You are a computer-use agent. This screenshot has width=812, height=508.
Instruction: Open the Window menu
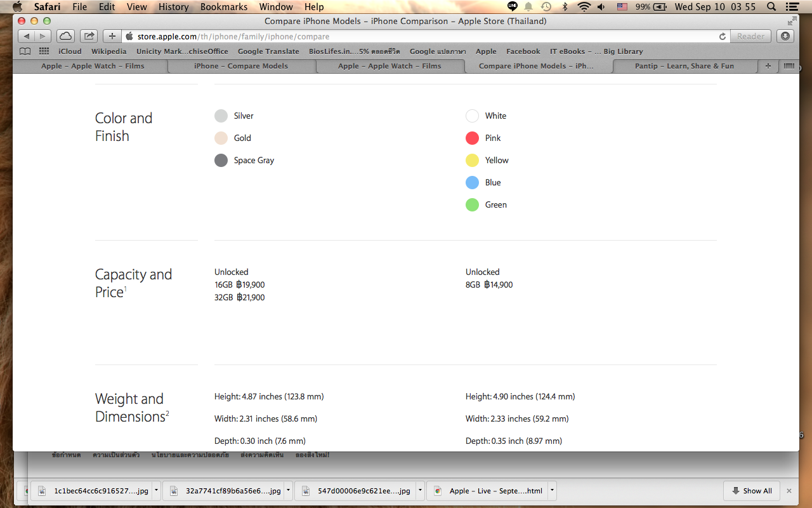click(x=276, y=7)
